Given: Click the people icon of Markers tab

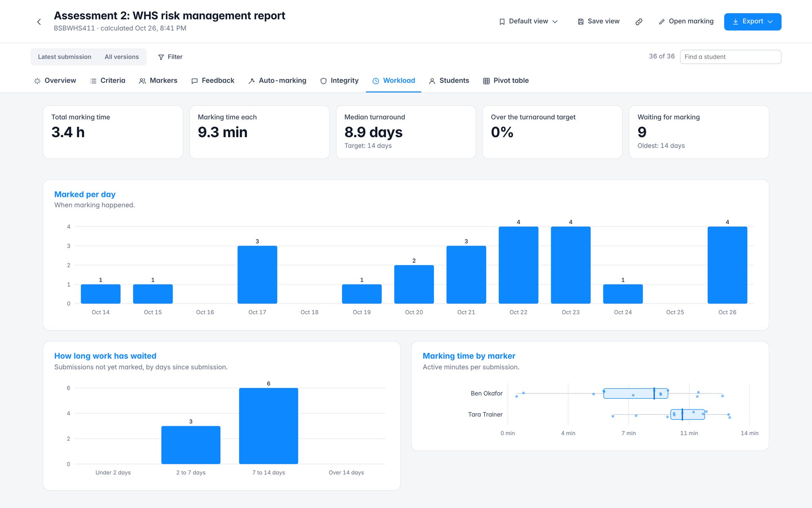Looking at the screenshot, I should click(x=143, y=81).
